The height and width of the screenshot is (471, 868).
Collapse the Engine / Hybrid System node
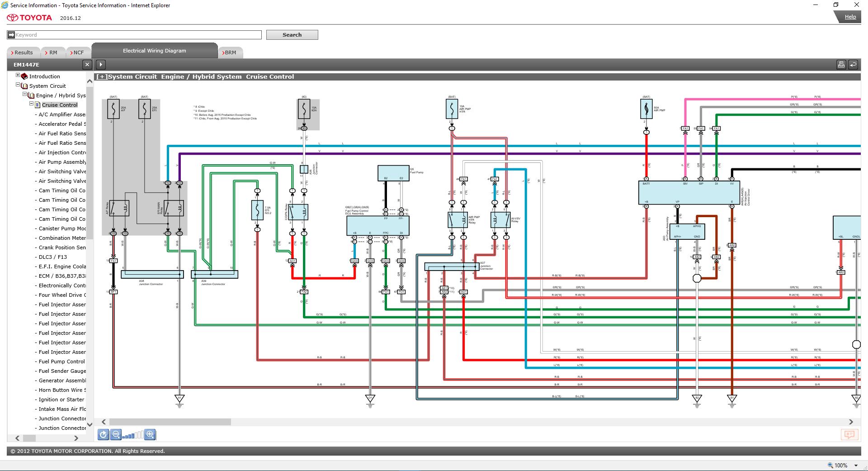25,95
